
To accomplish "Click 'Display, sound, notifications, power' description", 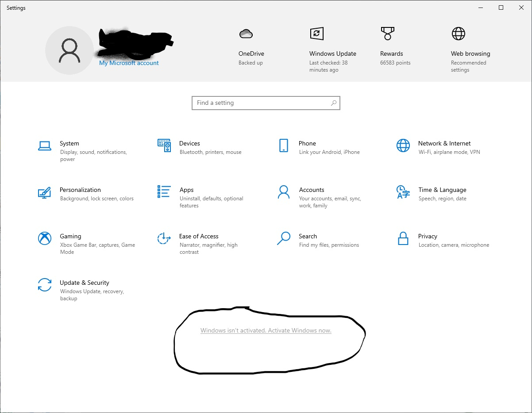I will point(93,156).
